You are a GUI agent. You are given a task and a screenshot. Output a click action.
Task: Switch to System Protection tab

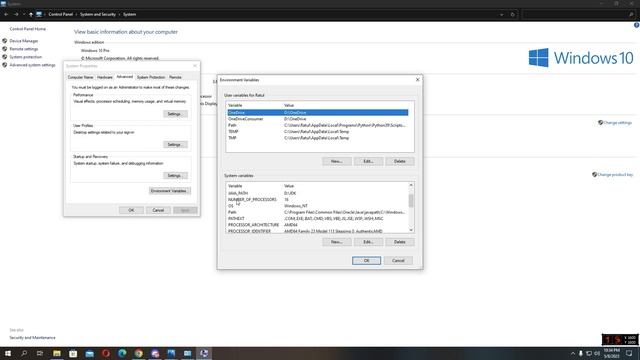click(151, 77)
